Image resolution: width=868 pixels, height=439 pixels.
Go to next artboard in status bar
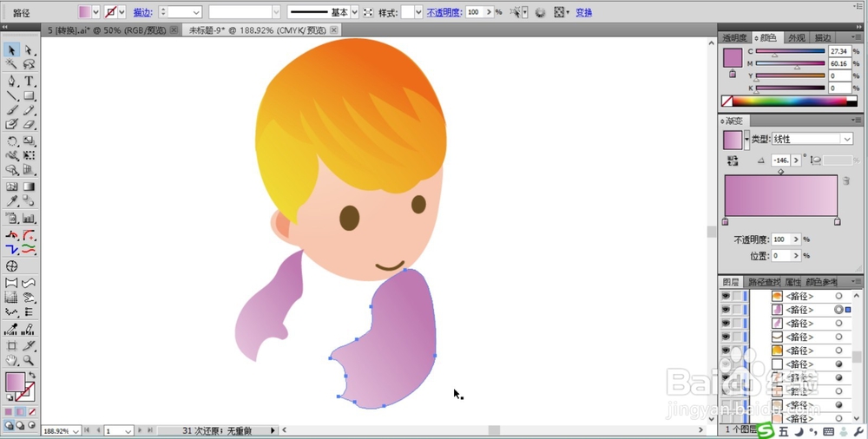click(x=140, y=430)
